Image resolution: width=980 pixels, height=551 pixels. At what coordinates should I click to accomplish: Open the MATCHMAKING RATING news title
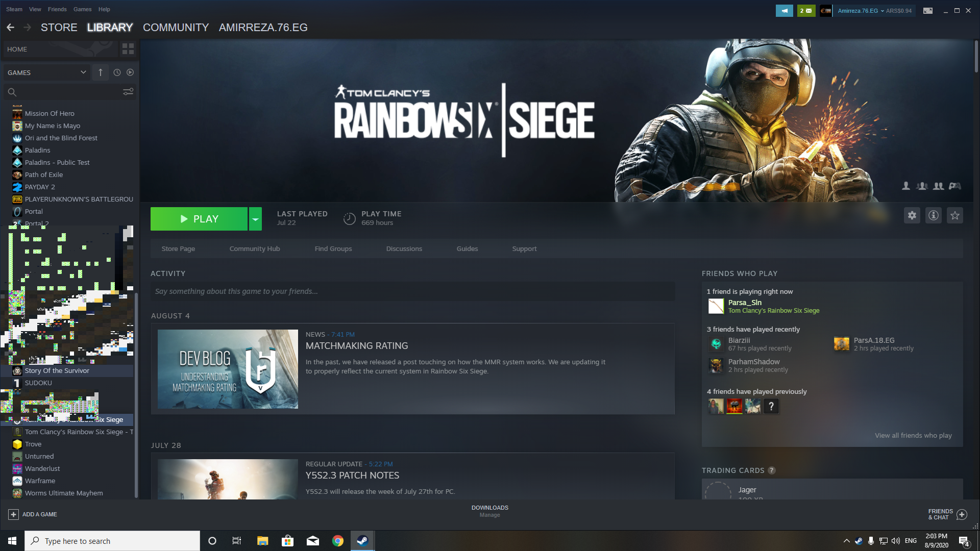click(357, 346)
